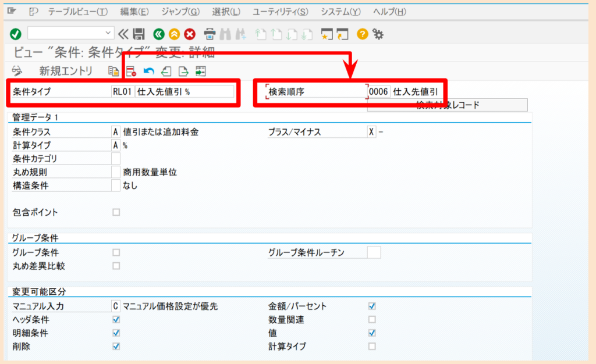The height and width of the screenshot is (364, 596).
Task: Click the Find Next binoculars icon
Action: [240, 34]
